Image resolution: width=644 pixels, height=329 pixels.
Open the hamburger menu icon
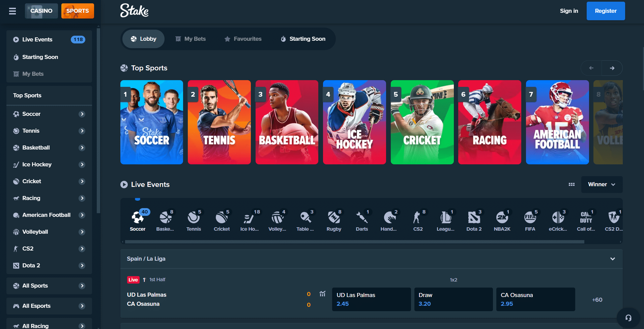pos(12,11)
